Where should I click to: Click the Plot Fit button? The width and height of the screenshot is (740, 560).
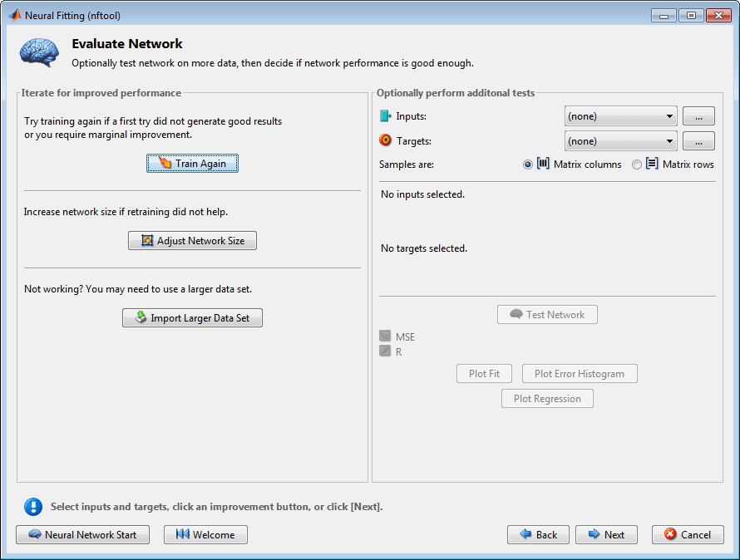[484, 374]
